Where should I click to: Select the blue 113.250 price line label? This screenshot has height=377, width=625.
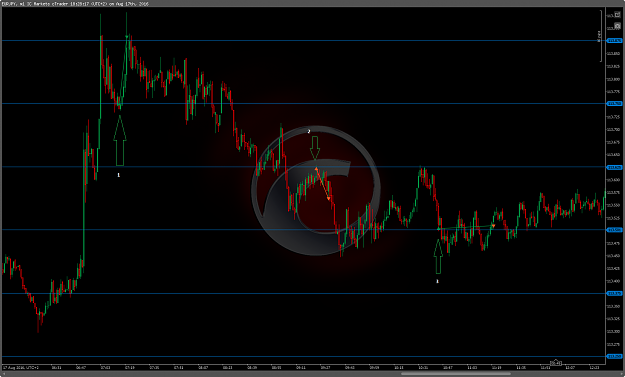(614, 356)
